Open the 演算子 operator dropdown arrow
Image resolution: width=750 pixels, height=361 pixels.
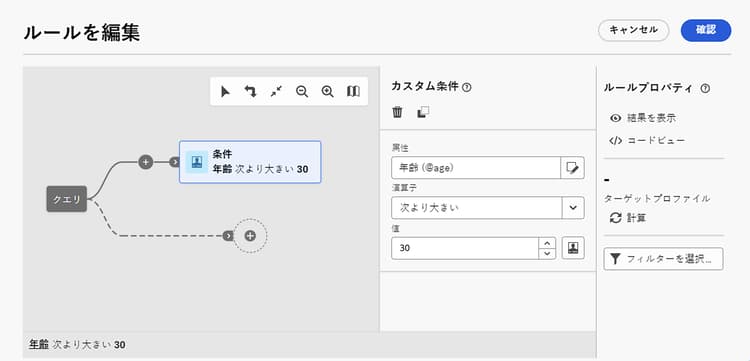point(573,208)
